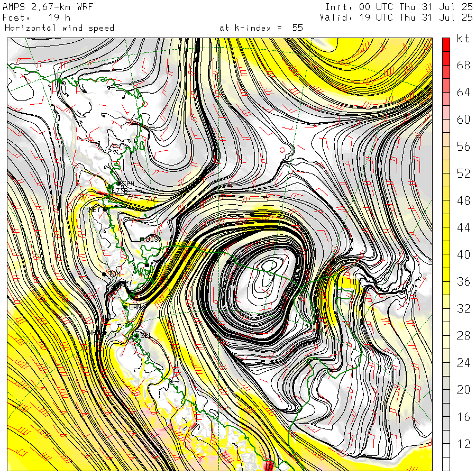Click the red high-wind patch at the map's bottom edge
This screenshot has width=476, height=476.
(269, 465)
